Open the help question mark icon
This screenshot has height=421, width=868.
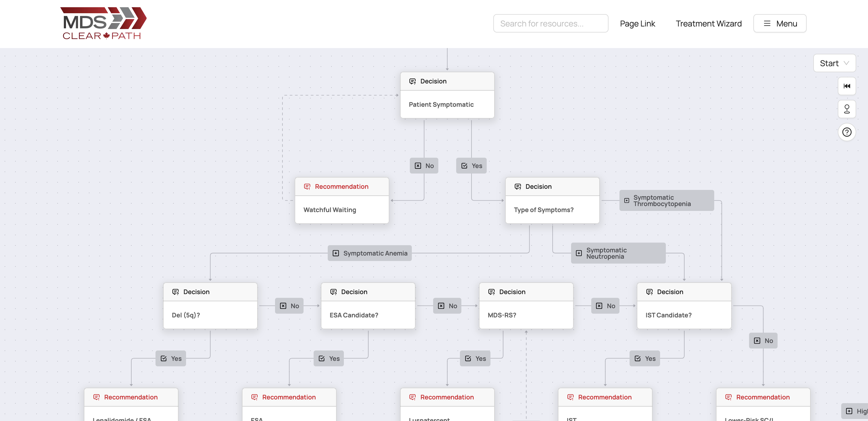(846, 132)
